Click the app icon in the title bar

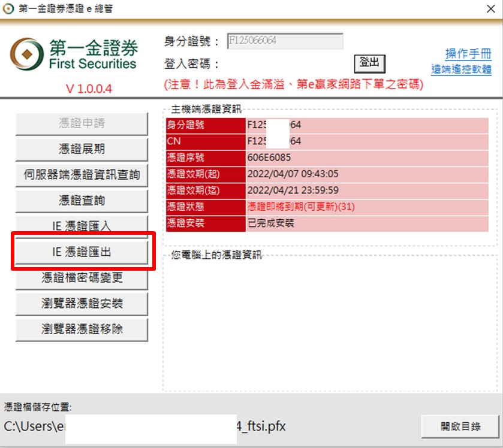click(x=8, y=9)
